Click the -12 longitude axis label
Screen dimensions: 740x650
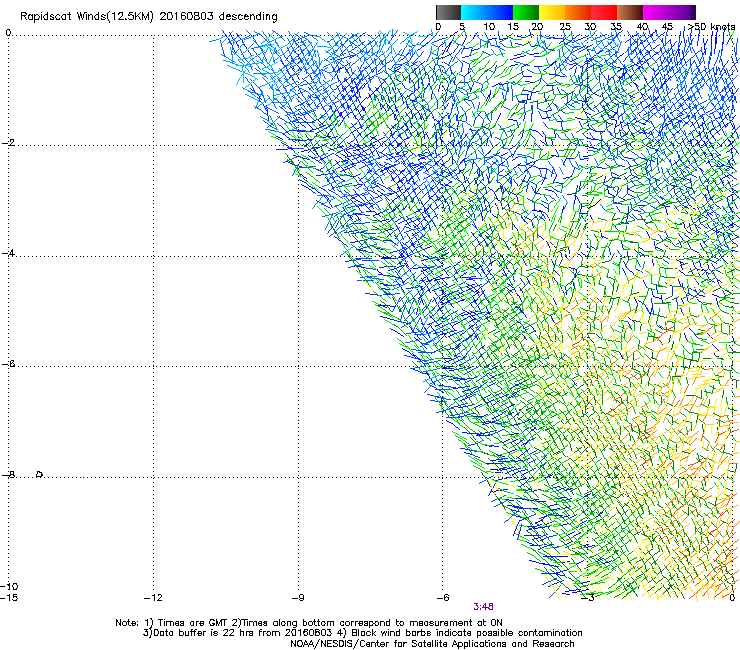click(x=153, y=598)
